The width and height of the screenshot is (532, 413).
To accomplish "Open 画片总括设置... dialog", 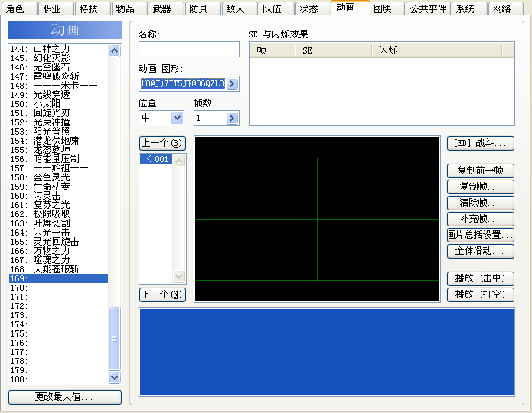I will pyautogui.click(x=481, y=235).
